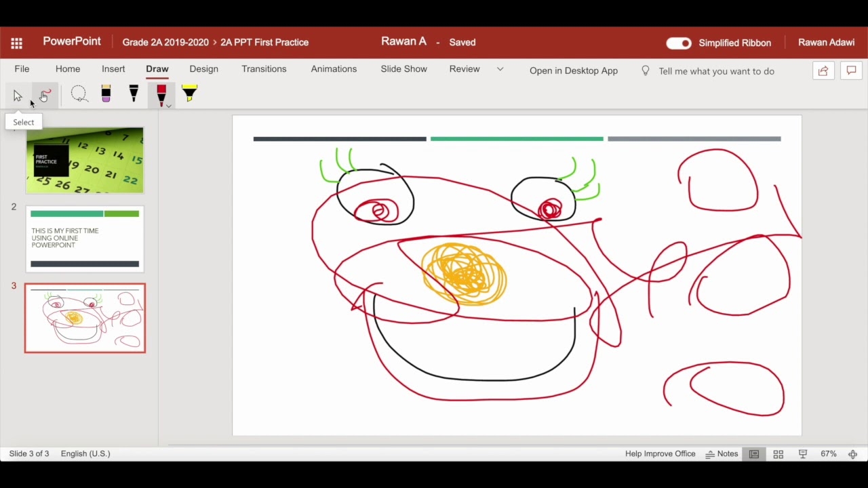Pick the Lasso Select tool

(79, 95)
